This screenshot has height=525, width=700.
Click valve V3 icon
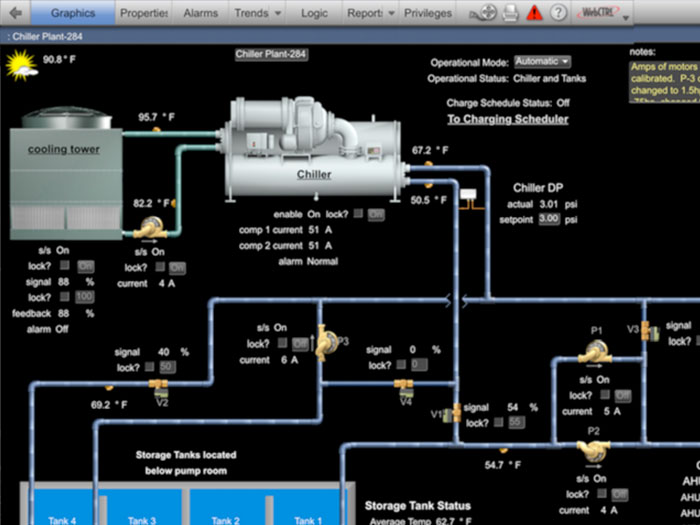650,331
